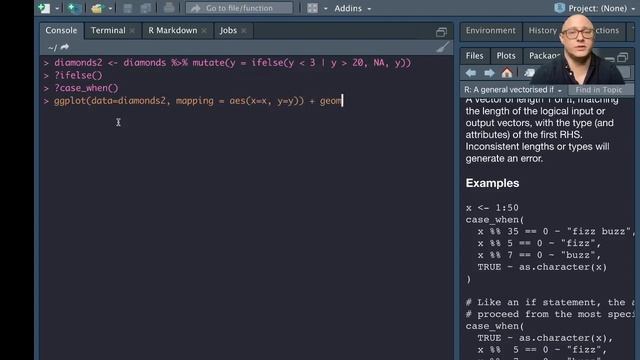Maximize the Help pane
Screen dimensions: 640x360
(x=622, y=58)
